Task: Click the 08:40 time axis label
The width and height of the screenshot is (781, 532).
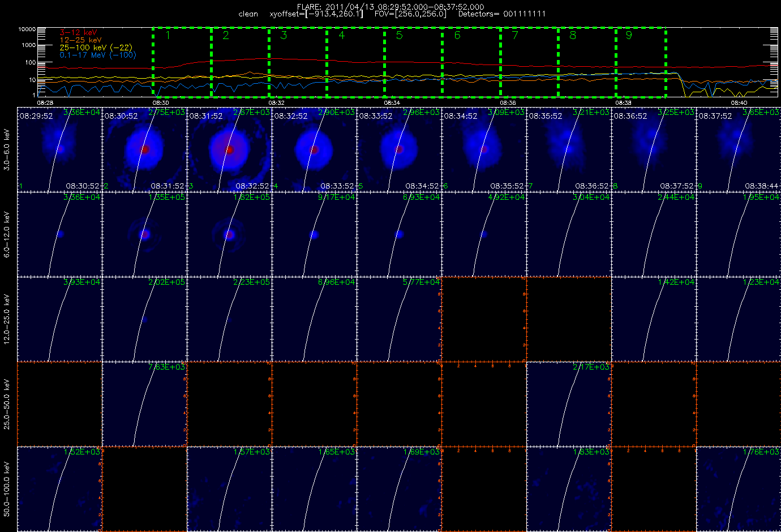Action: tap(739, 103)
